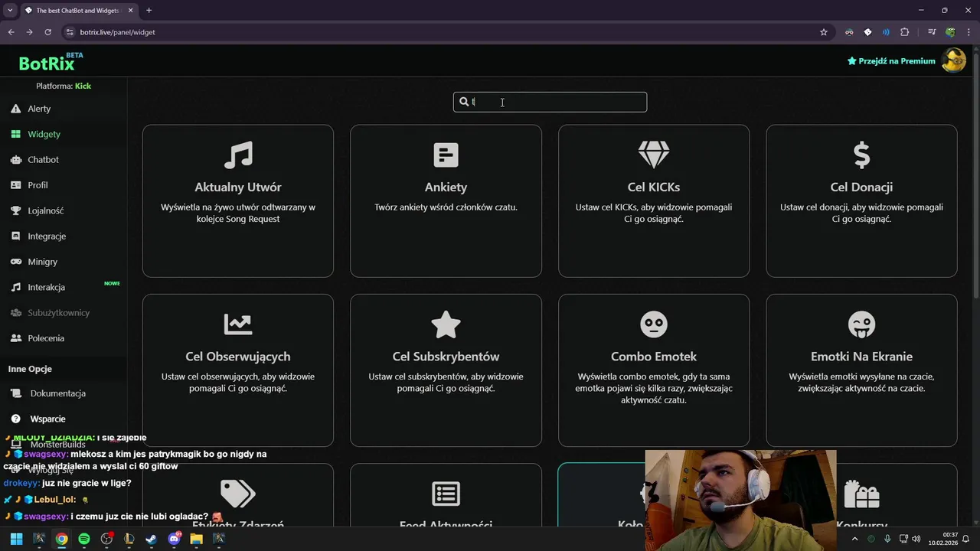Focus the widget search field
Screen dimensions: 980x551
pos(550,102)
